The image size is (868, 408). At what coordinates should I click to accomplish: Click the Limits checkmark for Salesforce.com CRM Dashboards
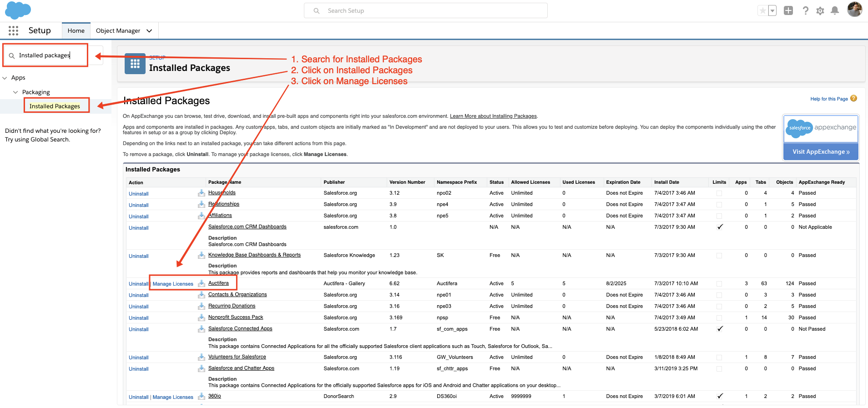[x=720, y=227]
